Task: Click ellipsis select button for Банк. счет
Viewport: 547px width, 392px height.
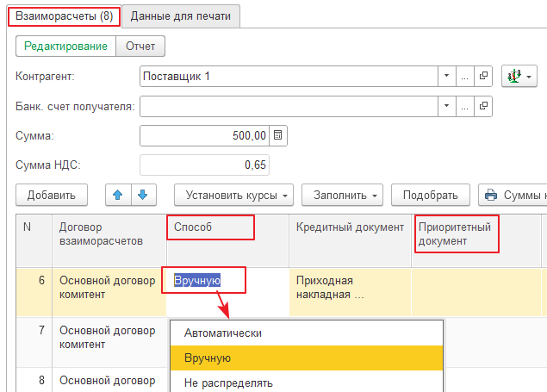Action: pos(465,106)
